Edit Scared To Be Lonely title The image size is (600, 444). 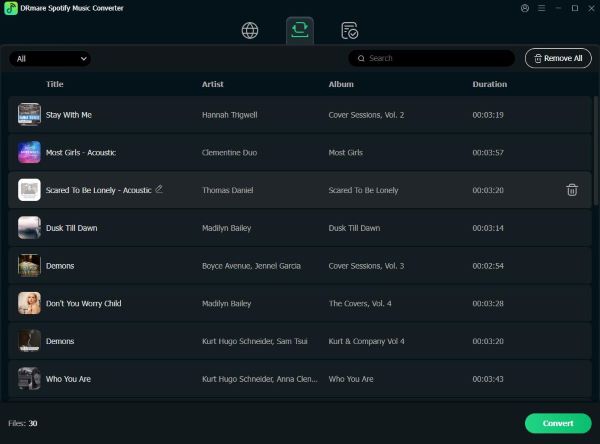159,189
